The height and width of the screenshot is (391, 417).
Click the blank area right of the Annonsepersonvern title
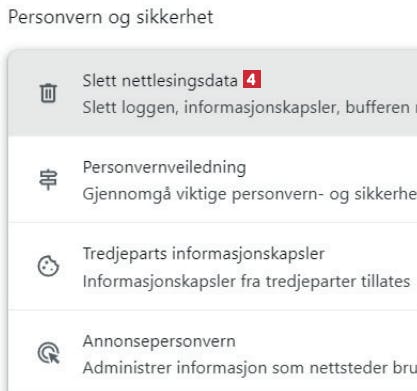327,341
